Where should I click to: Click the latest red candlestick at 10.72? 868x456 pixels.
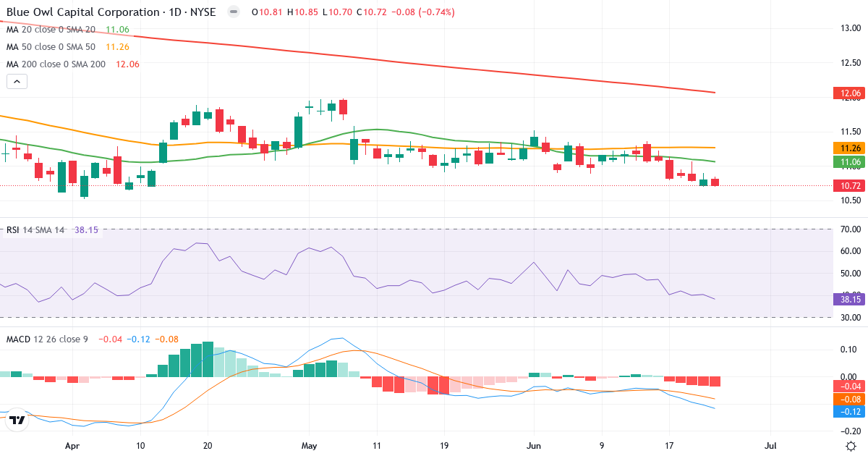click(x=715, y=182)
